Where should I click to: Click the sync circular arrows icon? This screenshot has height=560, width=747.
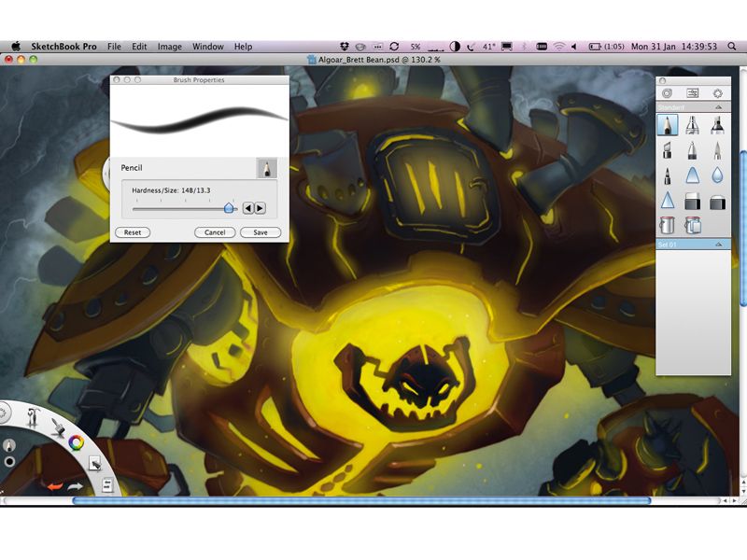[394, 46]
